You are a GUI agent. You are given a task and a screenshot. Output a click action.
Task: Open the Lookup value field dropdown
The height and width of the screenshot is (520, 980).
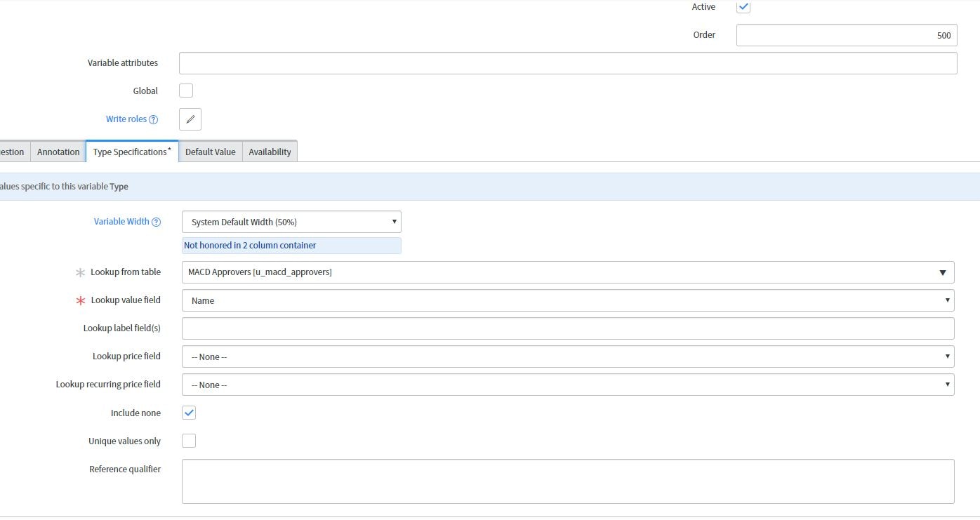[x=568, y=300]
